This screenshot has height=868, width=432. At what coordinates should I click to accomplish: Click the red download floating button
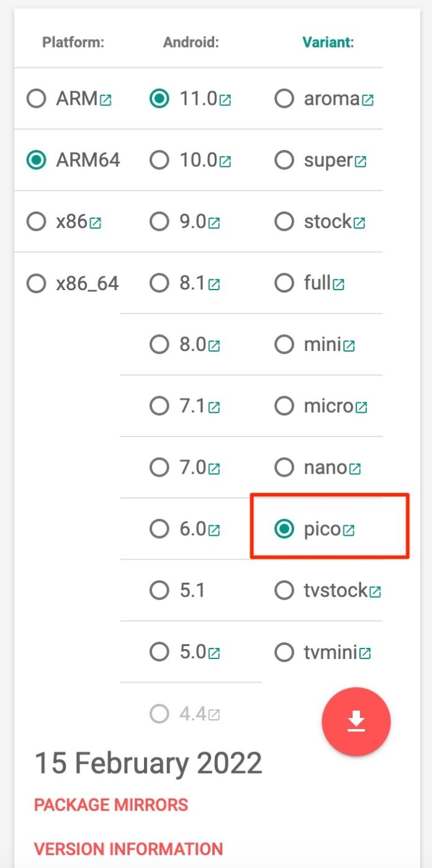click(356, 721)
